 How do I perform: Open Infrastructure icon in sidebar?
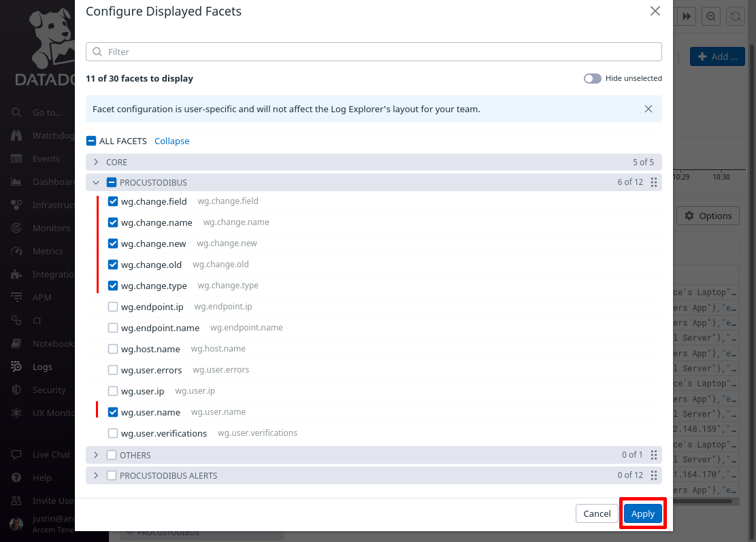[x=16, y=205]
